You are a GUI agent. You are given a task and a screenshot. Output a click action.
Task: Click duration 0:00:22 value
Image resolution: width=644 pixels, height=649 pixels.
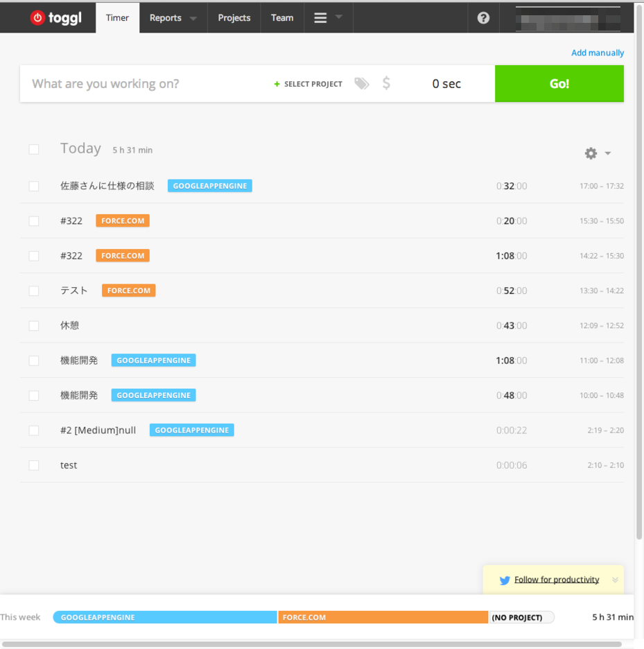click(x=512, y=430)
